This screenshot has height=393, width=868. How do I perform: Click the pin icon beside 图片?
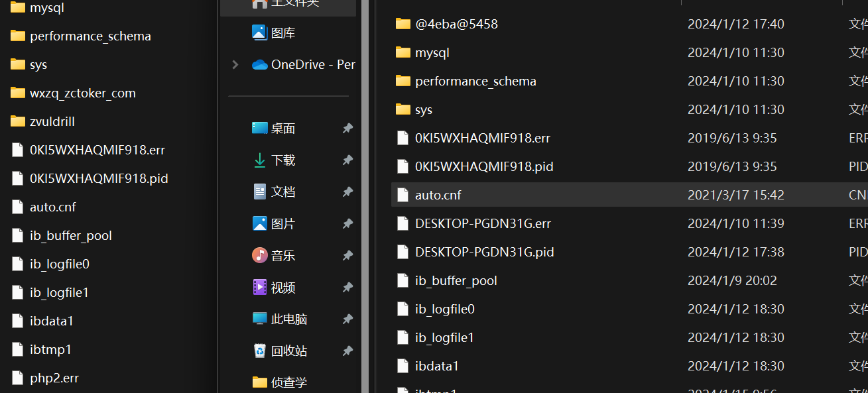point(347,223)
